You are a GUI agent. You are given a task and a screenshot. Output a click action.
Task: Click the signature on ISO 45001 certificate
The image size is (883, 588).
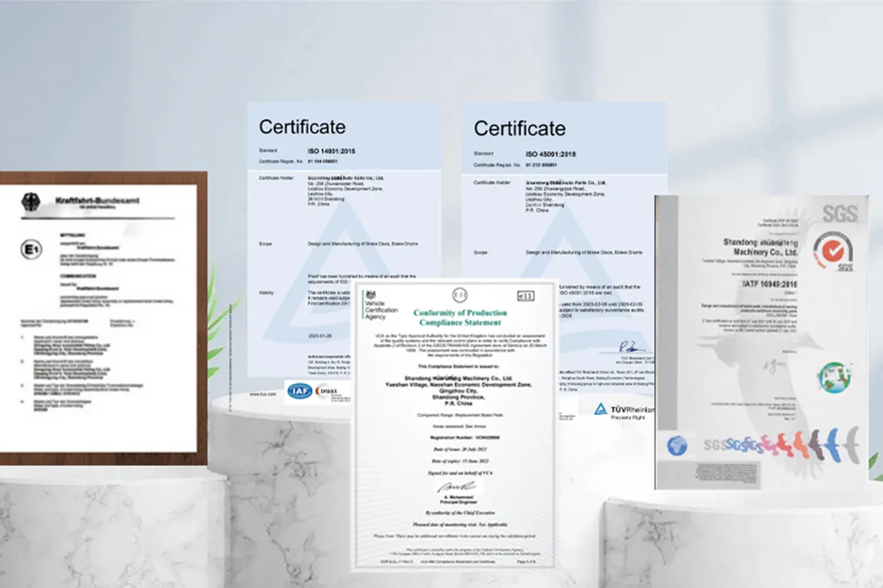pyautogui.click(x=630, y=347)
